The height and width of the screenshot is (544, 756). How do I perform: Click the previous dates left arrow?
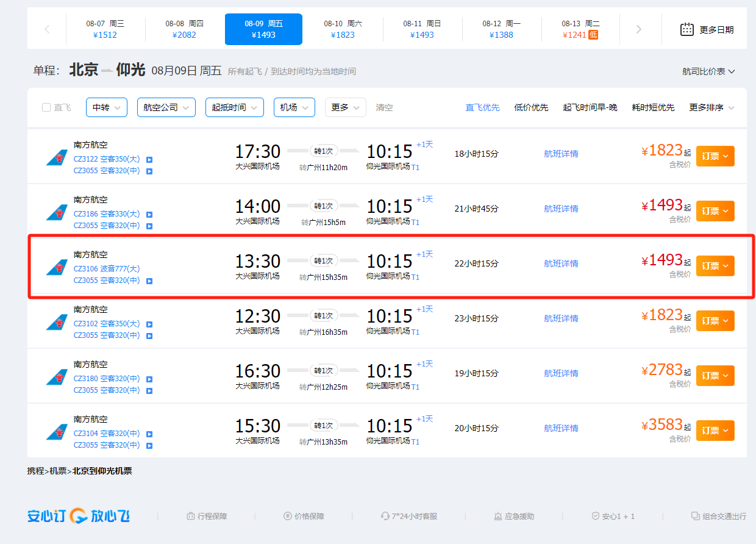(47, 29)
